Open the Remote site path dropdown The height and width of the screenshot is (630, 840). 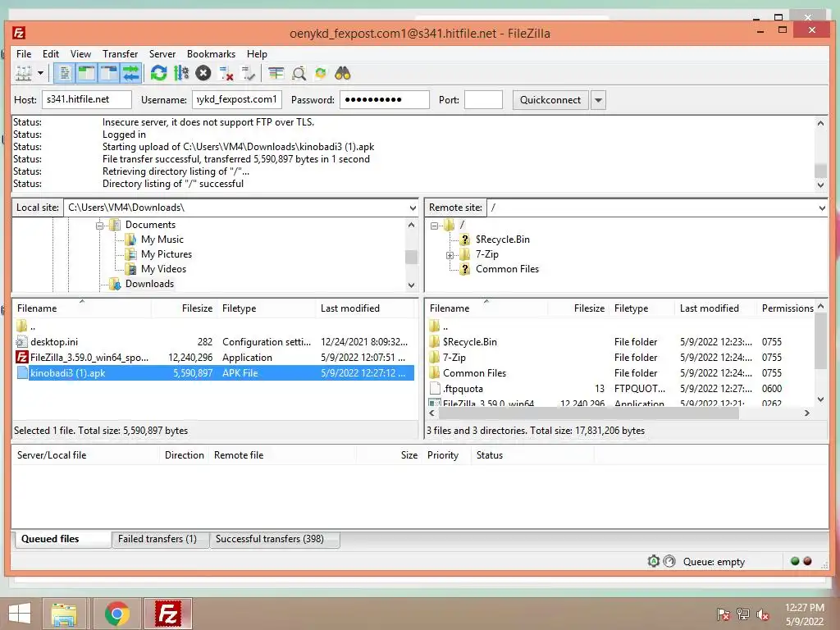coord(822,208)
